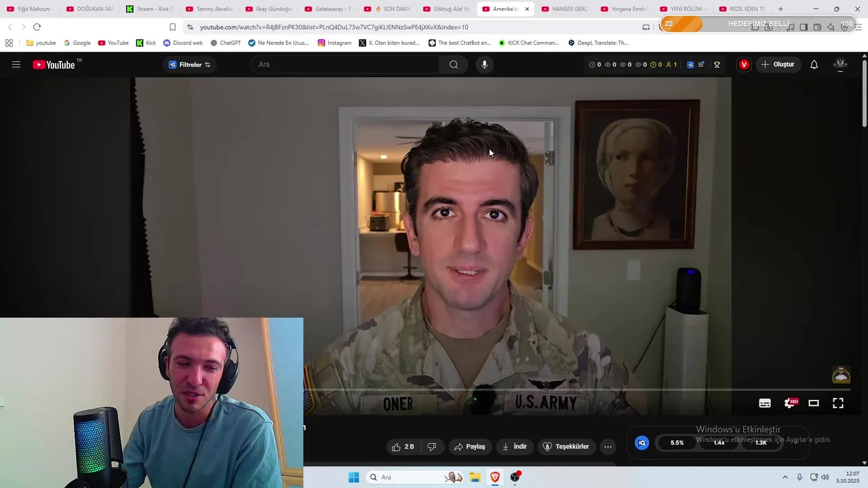Switch to theater mode
The image size is (868, 488).
tap(814, 403)
